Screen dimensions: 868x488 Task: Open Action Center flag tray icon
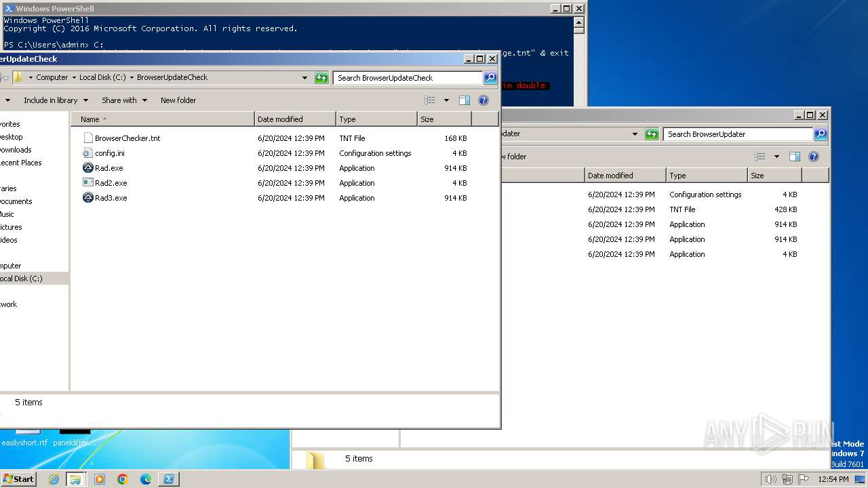pos(804,479)
